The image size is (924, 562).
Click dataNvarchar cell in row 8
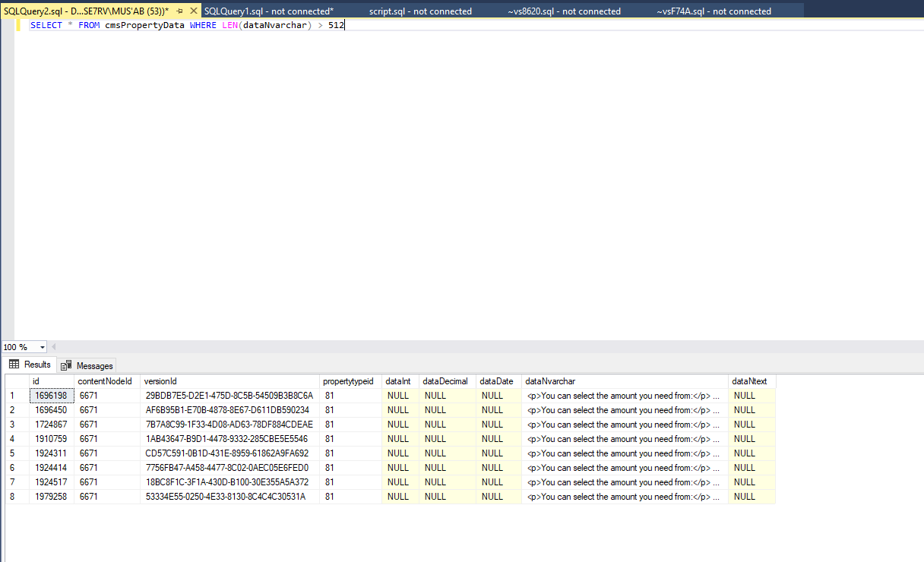(x=625, y=497)
